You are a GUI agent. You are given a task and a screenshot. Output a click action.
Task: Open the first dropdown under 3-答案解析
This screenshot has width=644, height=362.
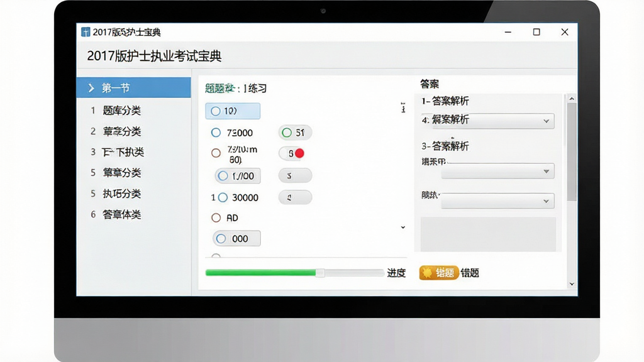(x=498, y=171)
